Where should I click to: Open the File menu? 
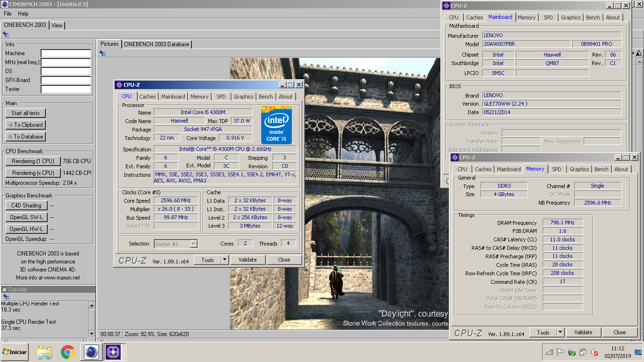click(x=8, y=14)
